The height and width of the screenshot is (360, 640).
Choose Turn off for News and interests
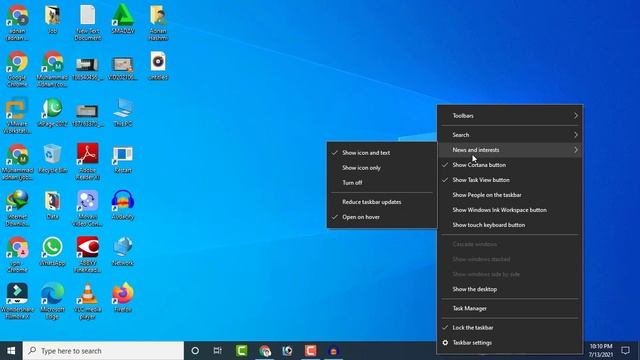[x=382, y=183]
